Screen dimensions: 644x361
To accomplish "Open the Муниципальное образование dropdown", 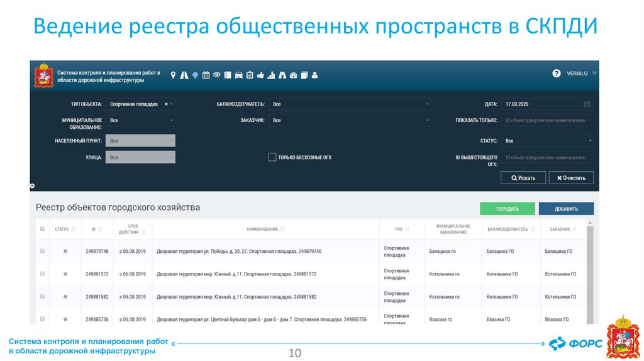I will [140, 120].
